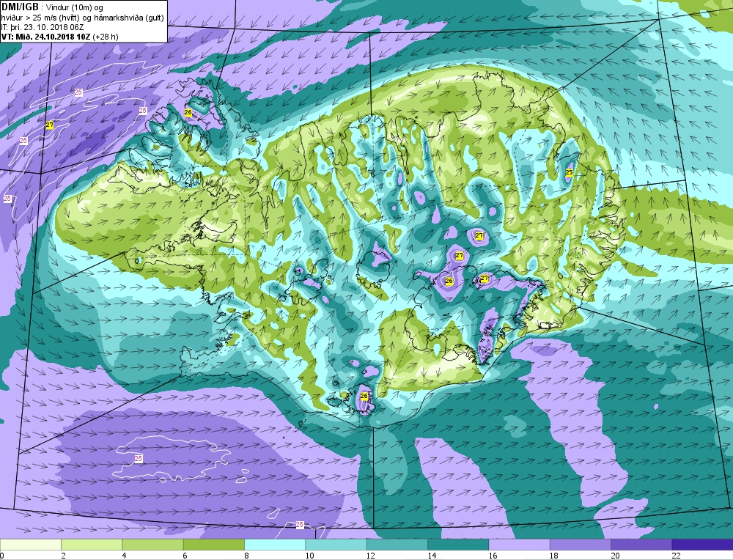The height and width of the screenshot is (560, 733).
Task: Click the white 25 label inside the large southwest ocean contour
Action: click(138, 459)
